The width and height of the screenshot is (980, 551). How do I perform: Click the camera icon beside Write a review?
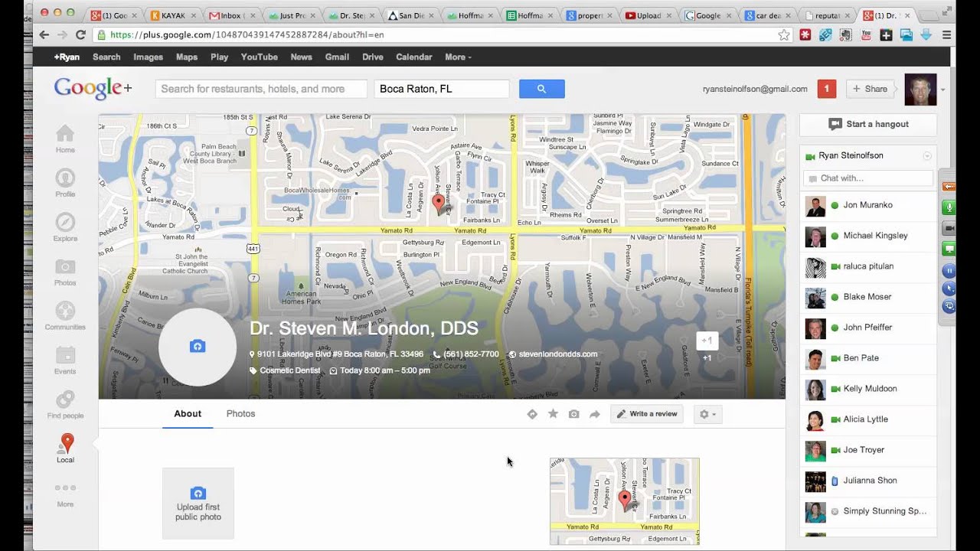[573, 414]
